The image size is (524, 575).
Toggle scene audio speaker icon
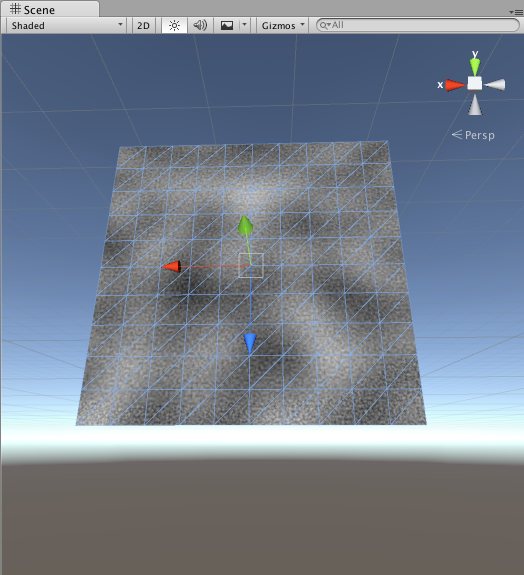click(x=200, y=25)
